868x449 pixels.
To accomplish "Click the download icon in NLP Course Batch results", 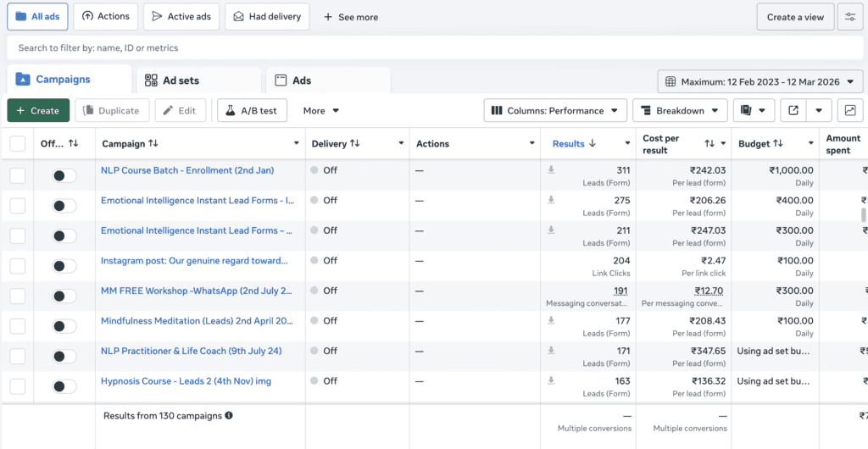I will click(551, 170).
